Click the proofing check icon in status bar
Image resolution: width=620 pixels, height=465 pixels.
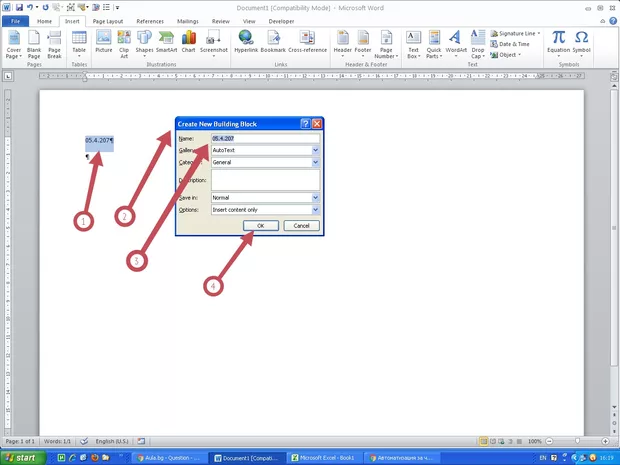point(84,441)
